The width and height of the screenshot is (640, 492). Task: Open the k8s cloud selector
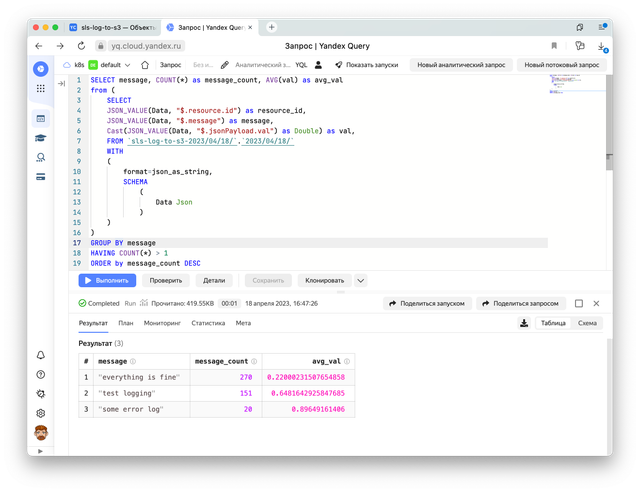(76, 65)
